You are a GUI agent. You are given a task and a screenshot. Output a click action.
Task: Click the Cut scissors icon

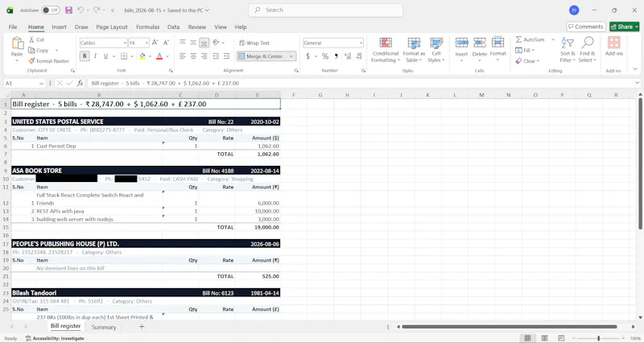point(31,39)
